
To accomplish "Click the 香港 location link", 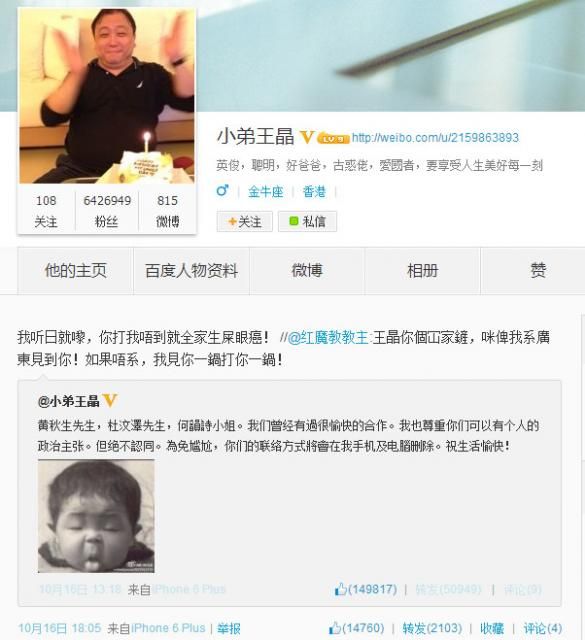I will [x=314, y=191].
